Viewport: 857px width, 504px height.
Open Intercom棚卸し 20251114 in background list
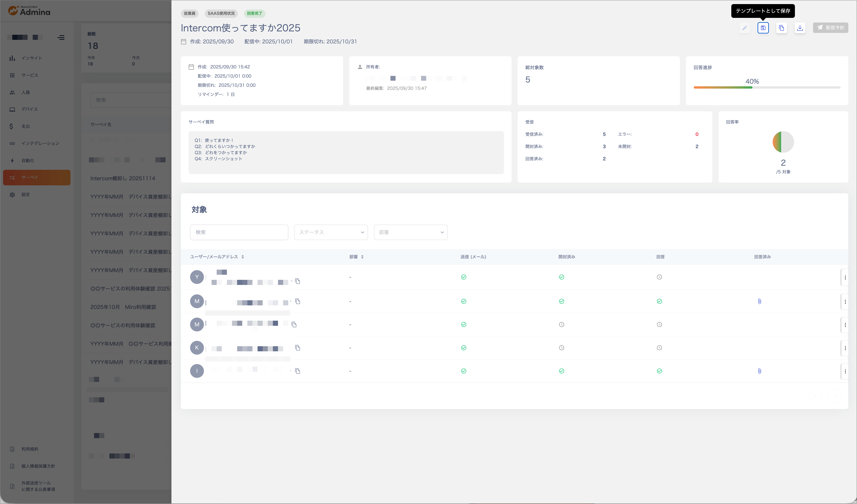coord(123,178)
